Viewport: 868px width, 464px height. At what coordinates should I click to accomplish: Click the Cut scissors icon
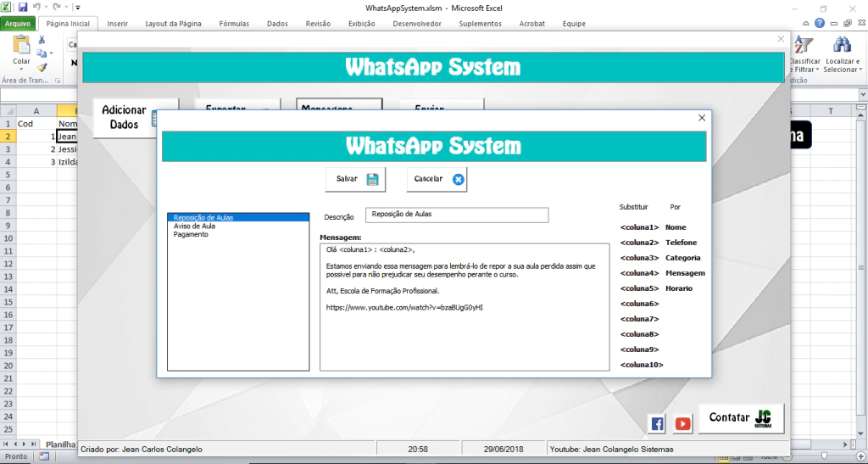(x=42, y=40)
